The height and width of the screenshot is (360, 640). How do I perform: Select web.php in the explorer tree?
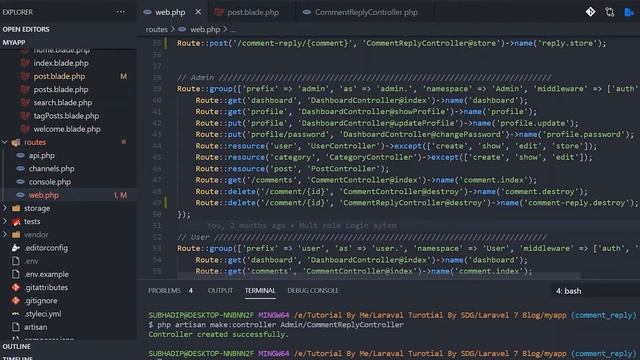44,195
